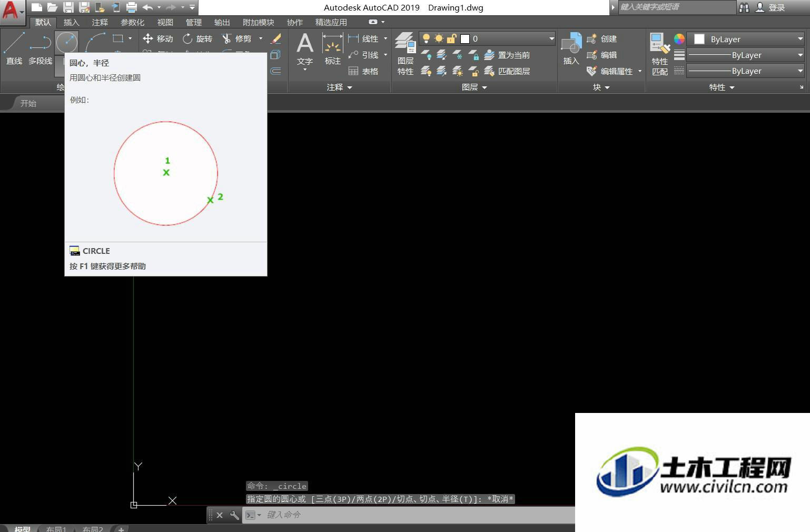
Task: Expand the current layer dropdown list
Action: point(551,38)
